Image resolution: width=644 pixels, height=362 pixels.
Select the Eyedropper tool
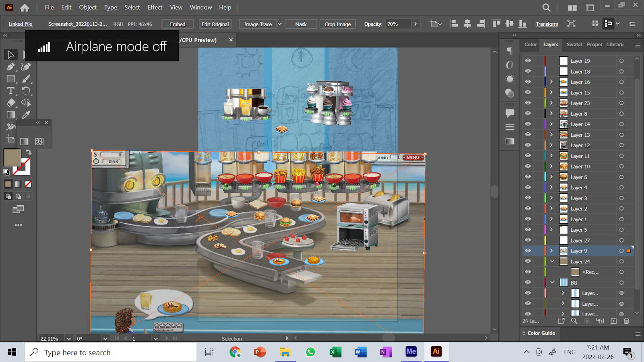pos(26,115)
